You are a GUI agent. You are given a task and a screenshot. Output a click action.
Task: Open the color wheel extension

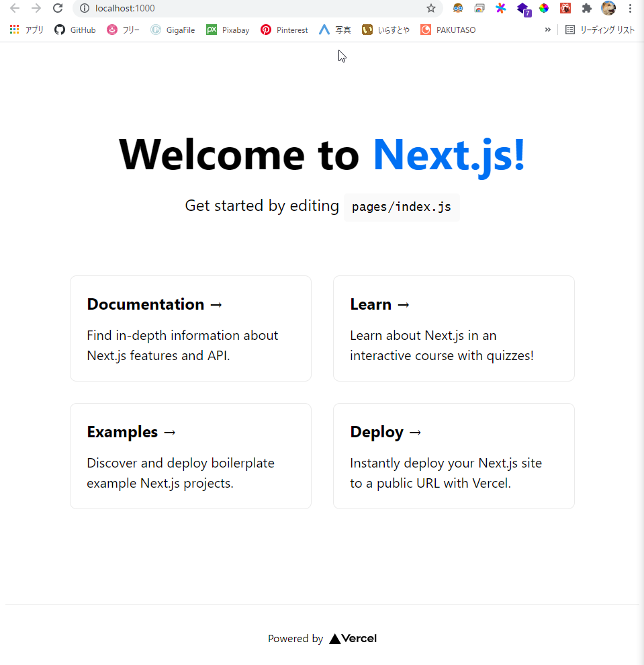point(543,8)
